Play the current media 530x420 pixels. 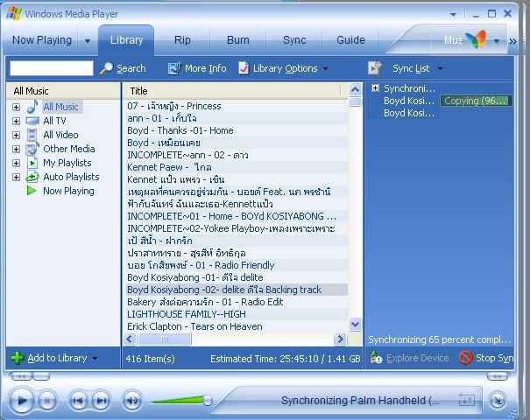coord(22,401)
